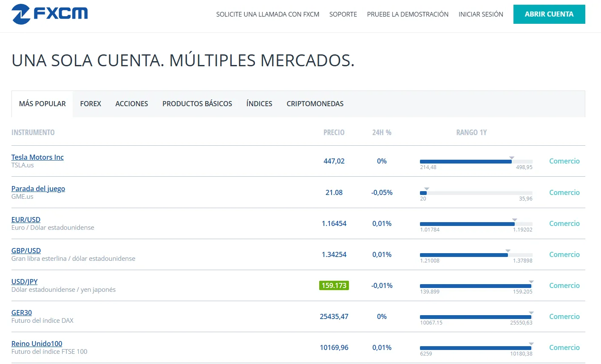Click Tesla price 447,02
Image resolution: width=601 pixels, height=364 pixels.
[x=334, y=161]
